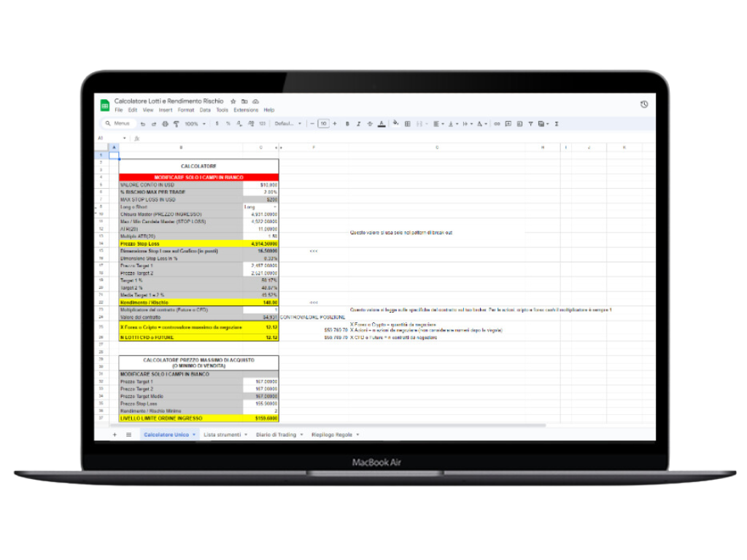Select the VALORE CONTO IN USD value cell
The image size is (747, 560).
pyautogui.click(x=260, y=184)
